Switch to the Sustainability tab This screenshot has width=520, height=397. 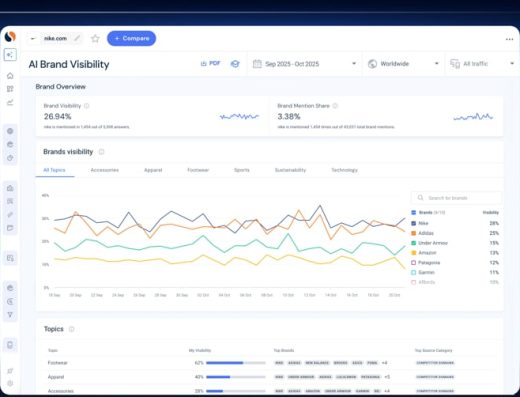tap(290, 170)
